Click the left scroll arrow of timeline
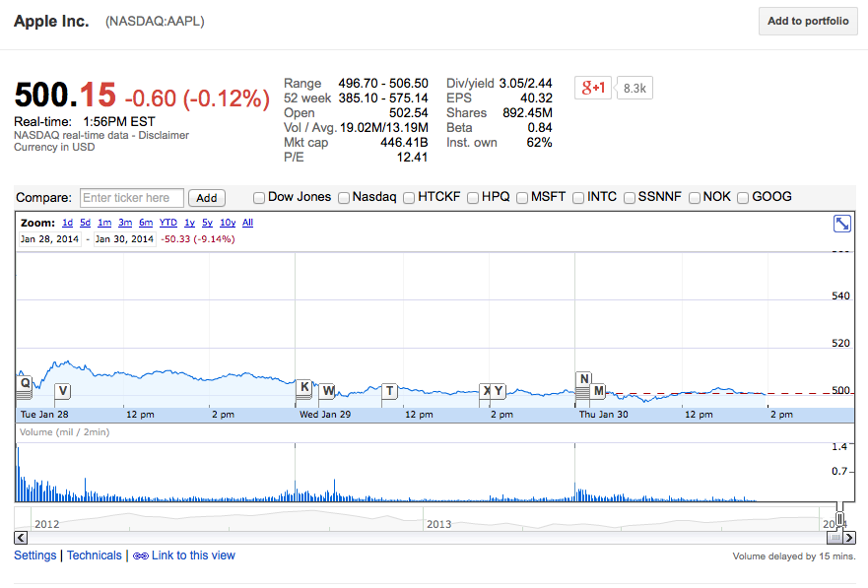 pos(21,538)
